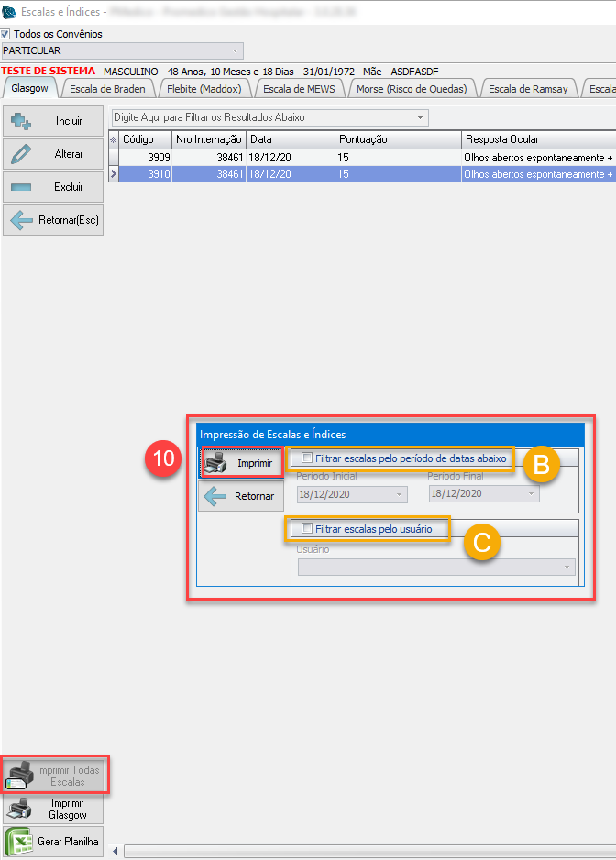
Task: Click the horizontal scrollbar at bottom
Action: 367,852
